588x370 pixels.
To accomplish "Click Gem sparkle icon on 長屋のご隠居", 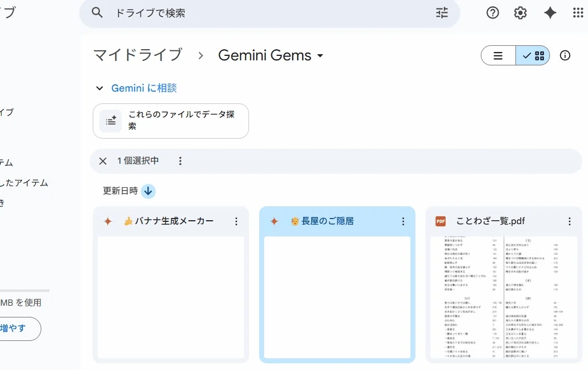I will pyautogui.click(x=275, y=221).
